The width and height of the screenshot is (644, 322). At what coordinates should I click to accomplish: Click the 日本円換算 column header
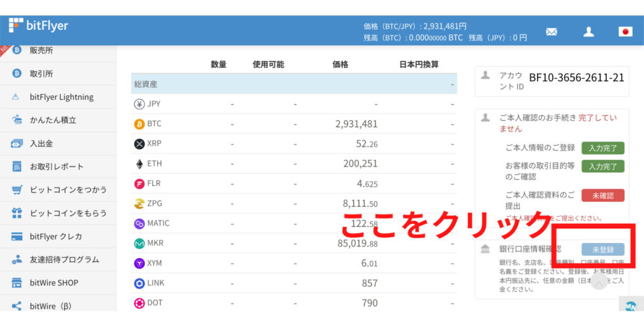(419, 65)
